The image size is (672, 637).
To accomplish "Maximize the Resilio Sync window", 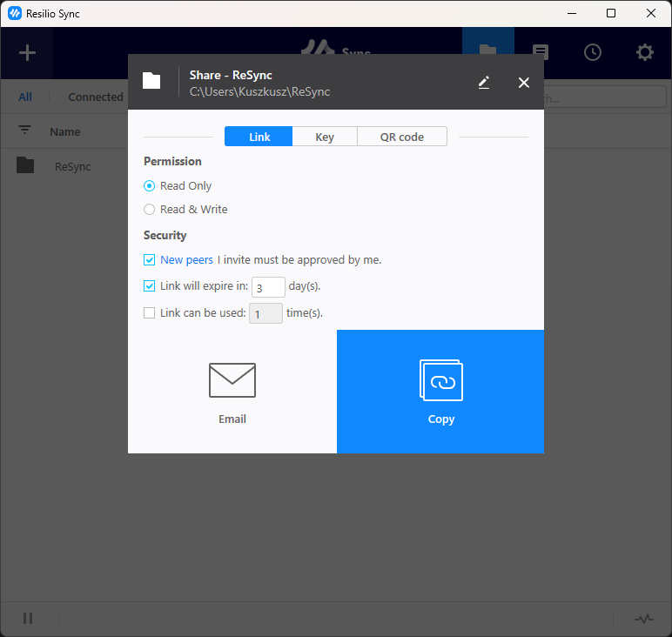I will point(611,13).
